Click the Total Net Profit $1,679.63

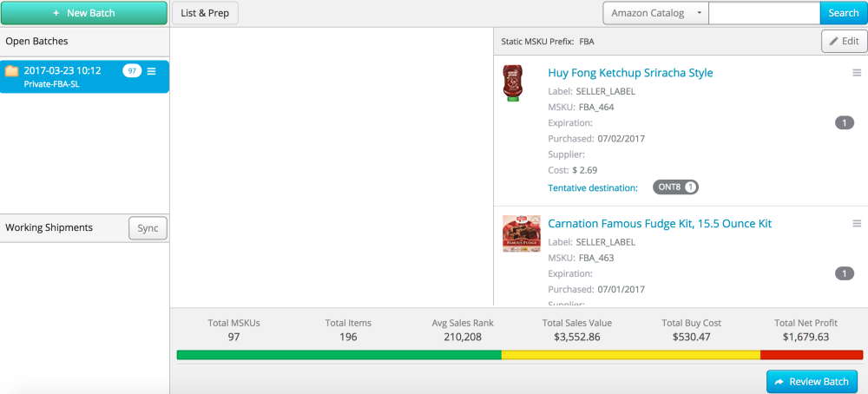click(x=806, y=337)
